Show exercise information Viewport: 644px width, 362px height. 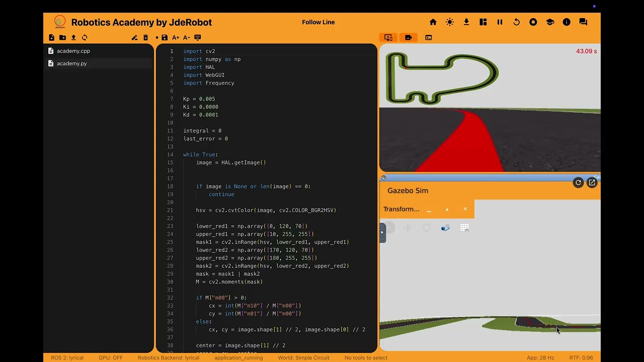pos(567,22)
